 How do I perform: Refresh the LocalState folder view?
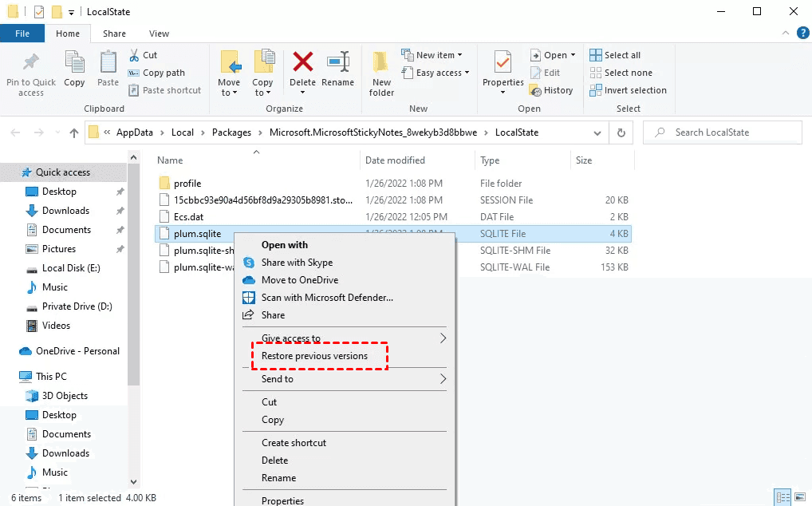click(x=621, y=132)
